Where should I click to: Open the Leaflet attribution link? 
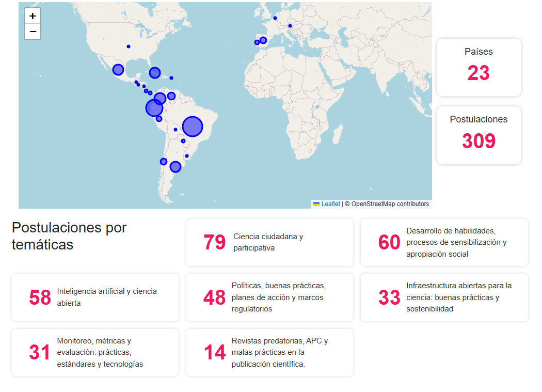pyautogui.click(x=330, y=204)
